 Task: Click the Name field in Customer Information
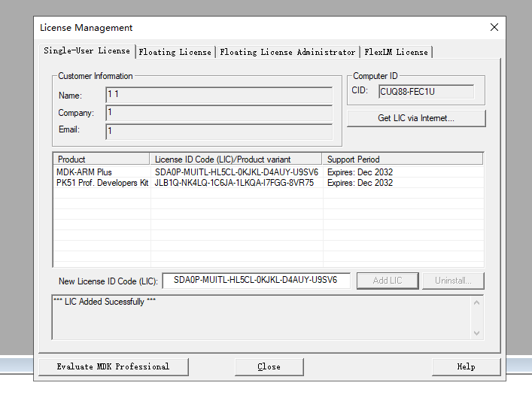[x=219, y=95]
